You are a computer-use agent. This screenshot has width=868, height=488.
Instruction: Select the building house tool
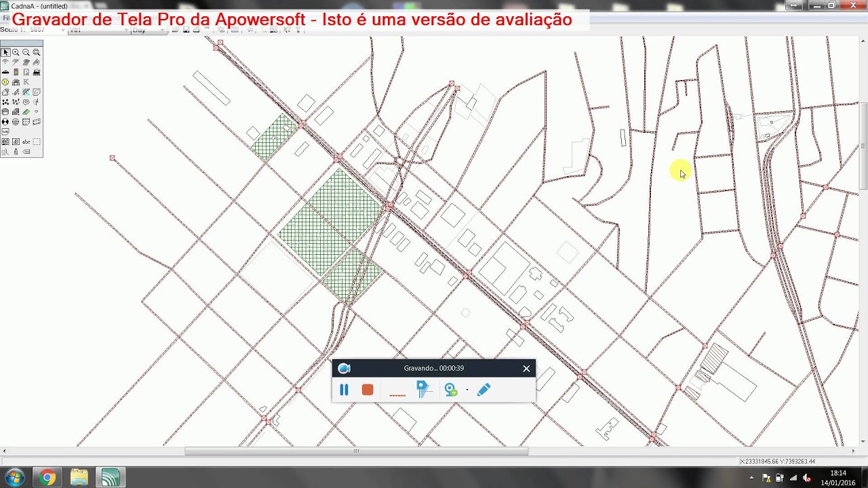tap(5, 92)
